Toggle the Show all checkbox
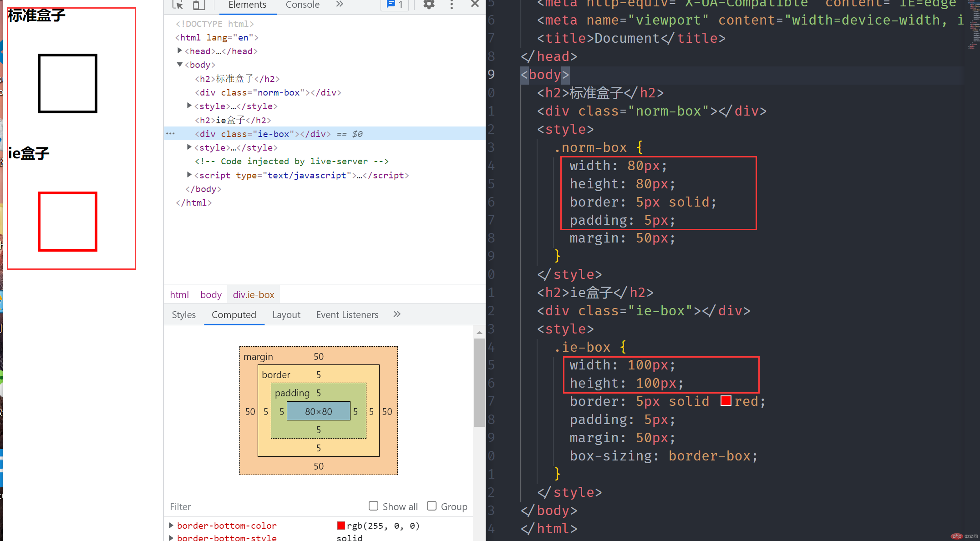This screenshot has width=980, height=541. pyautogui.click(x=372, y=506)
